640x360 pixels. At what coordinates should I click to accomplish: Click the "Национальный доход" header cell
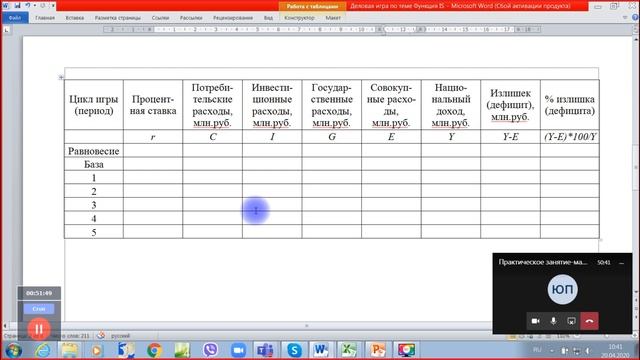tap(451, 105)
